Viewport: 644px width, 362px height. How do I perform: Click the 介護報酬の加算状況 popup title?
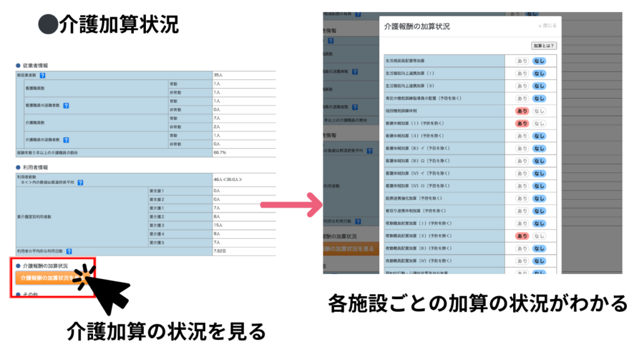416,26
